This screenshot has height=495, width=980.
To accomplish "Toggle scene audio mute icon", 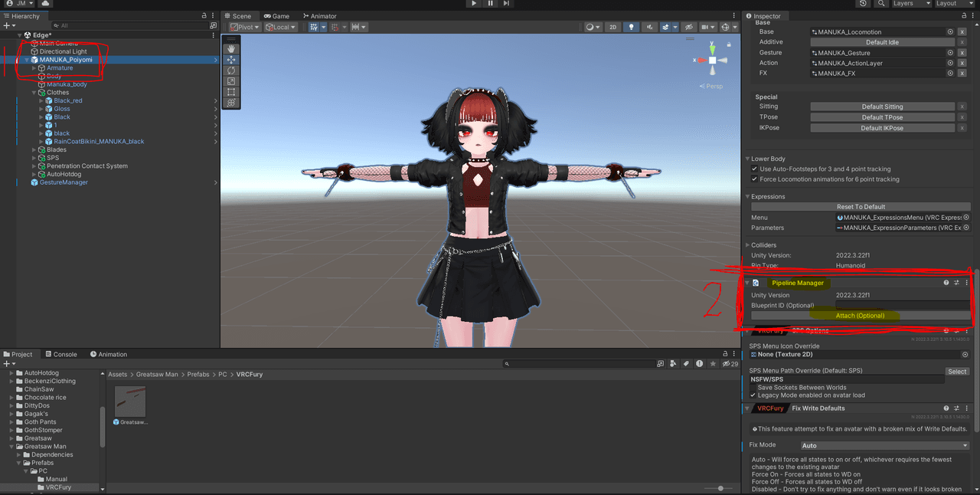I will point(648,27).
